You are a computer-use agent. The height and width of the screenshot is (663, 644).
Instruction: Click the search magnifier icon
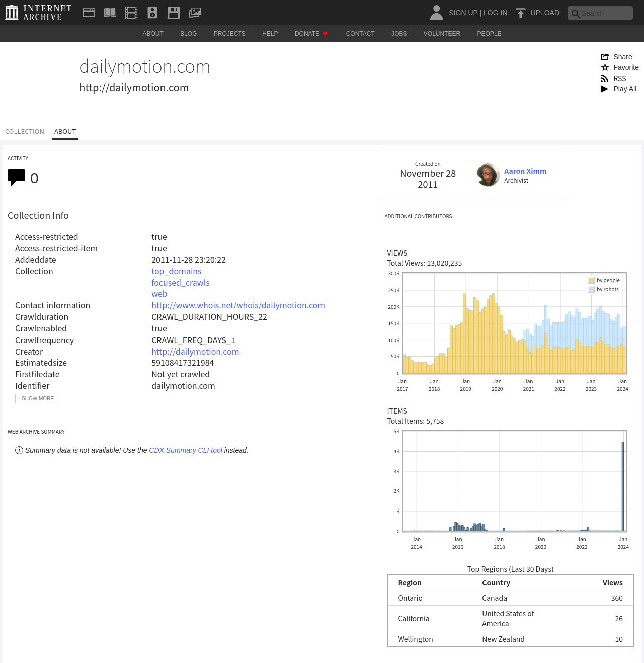point(576,14)
